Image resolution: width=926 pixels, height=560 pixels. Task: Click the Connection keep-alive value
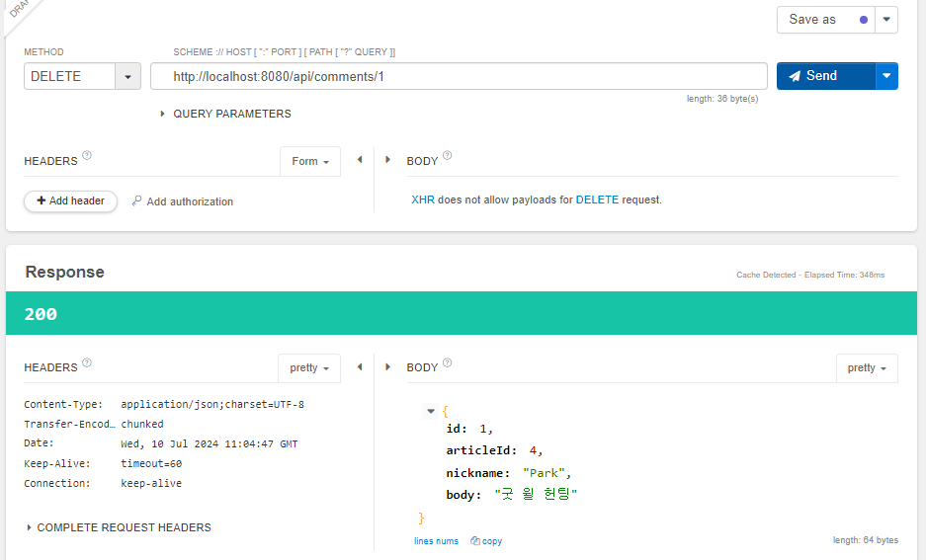tap(151, 483)
